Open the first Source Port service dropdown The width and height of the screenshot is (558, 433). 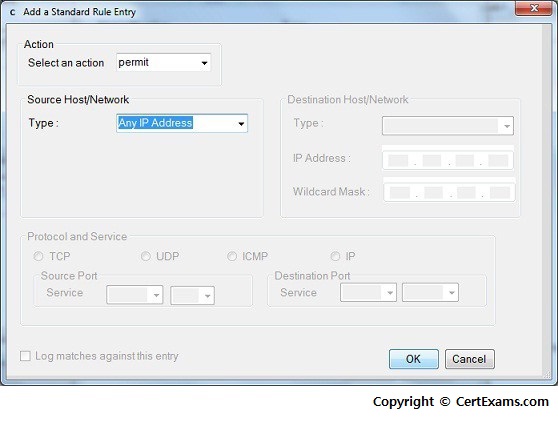(x=135, y=295)
